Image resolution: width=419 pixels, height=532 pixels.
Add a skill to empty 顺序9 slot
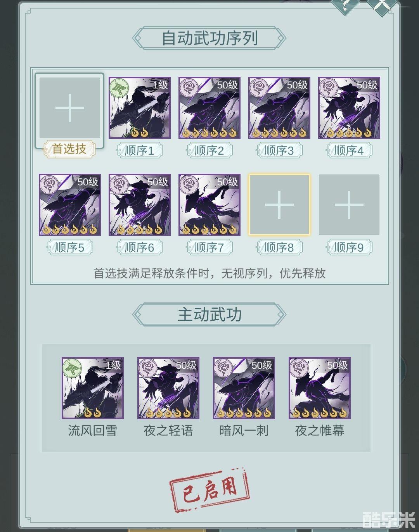349,205
